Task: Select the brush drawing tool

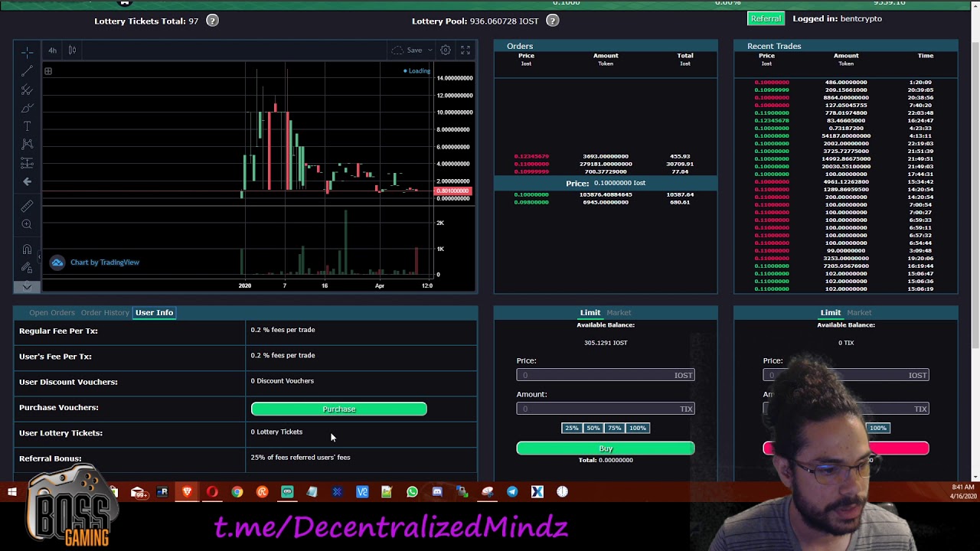Action: click(x=27, y=108)
